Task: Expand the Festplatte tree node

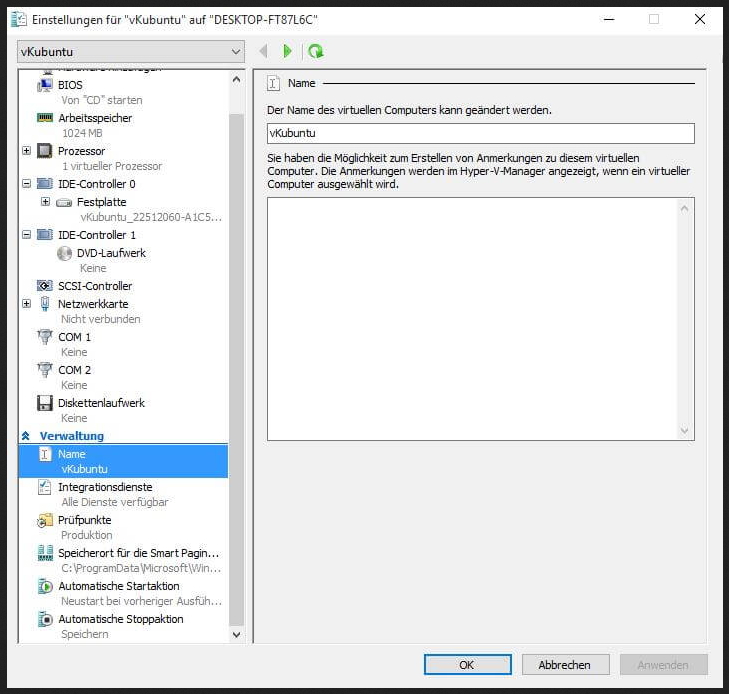Action: [45, 202]
